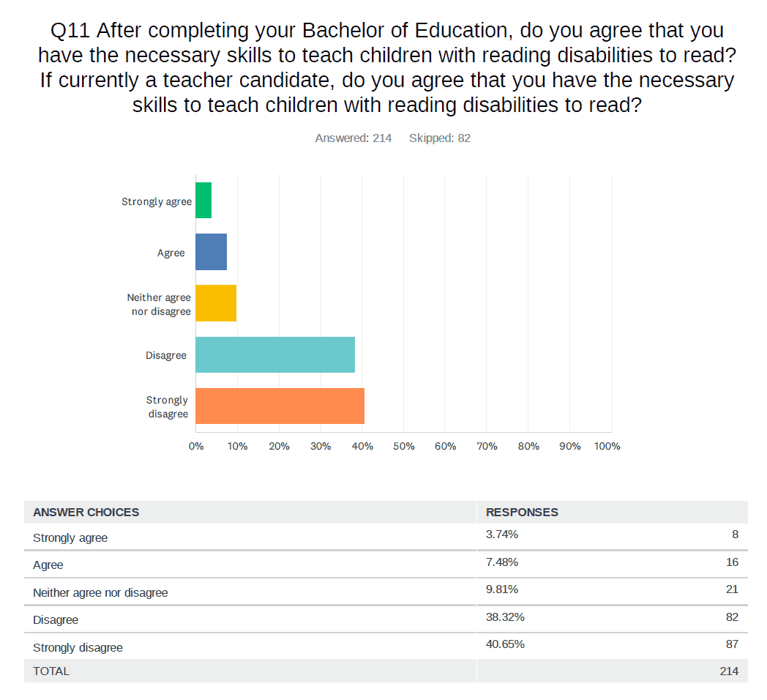Click the 38.32% response percentage
This screenshot has height=700, width=767.
pyautogui.click(x=505, y=617)
